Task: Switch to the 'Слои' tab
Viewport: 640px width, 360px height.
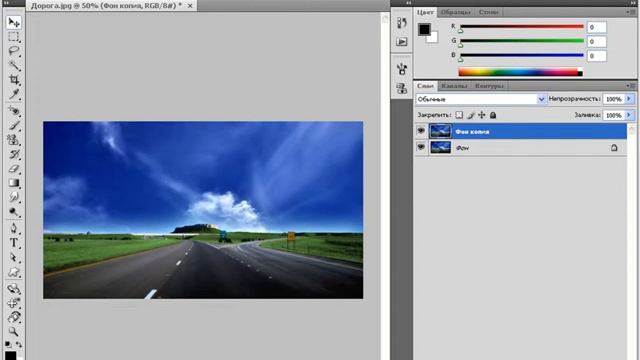Action: coord(425,86)
